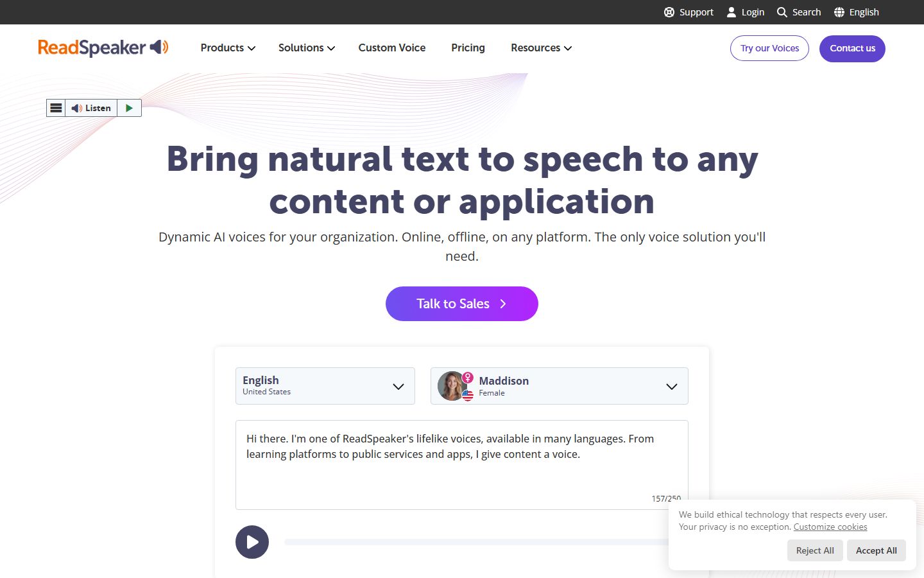Play the voice demo audio
This screenshot has height=578, width=924.
[252, 542]
